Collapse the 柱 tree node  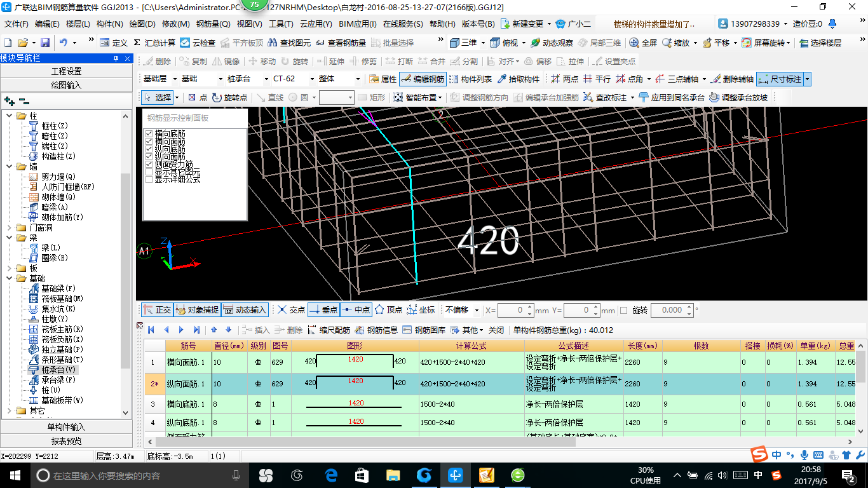coord(9,116)
